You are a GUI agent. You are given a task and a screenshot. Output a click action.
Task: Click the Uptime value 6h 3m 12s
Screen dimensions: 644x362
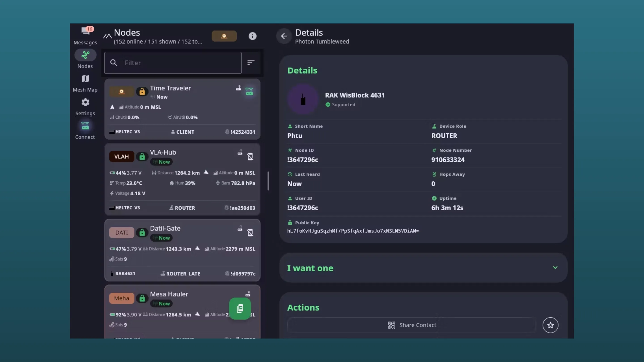447,208
